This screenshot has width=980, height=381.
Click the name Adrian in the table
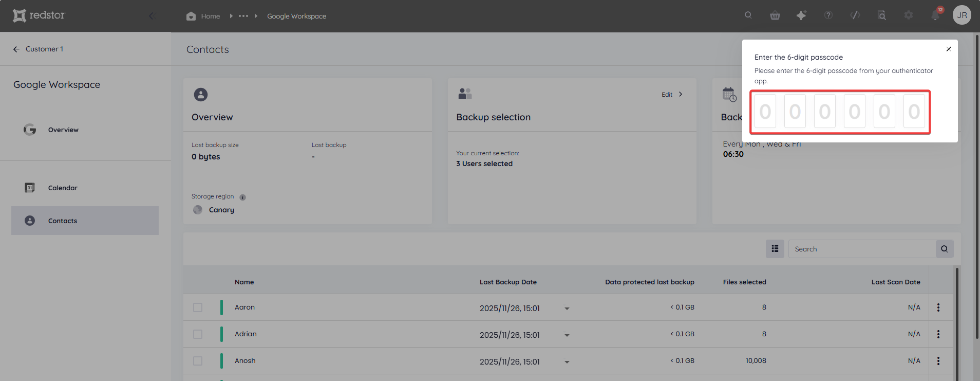pyautogui.click(x=246, y=334)
